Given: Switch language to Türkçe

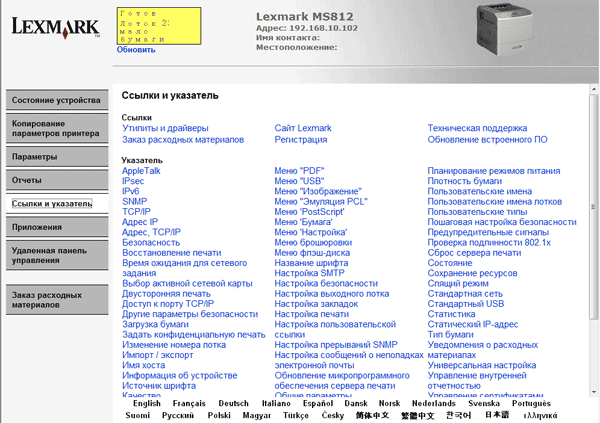Looking at the screenshot, I should click(x=296, y=416).
